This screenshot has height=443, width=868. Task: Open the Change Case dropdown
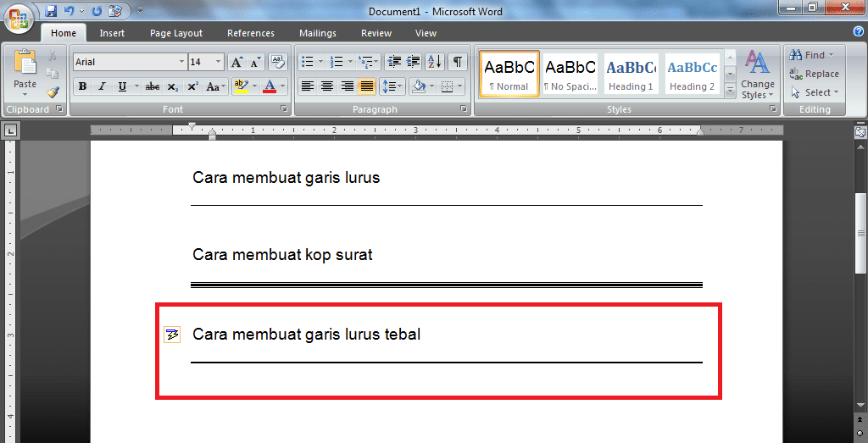coord(216,87)
